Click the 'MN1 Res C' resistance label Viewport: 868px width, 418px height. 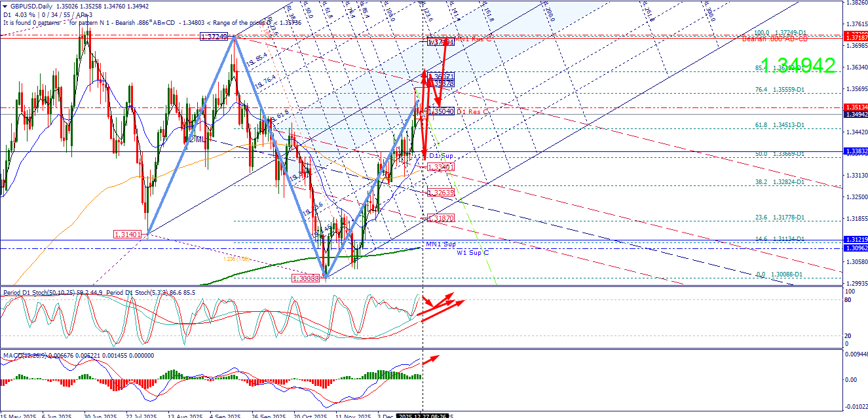point(474,39)
